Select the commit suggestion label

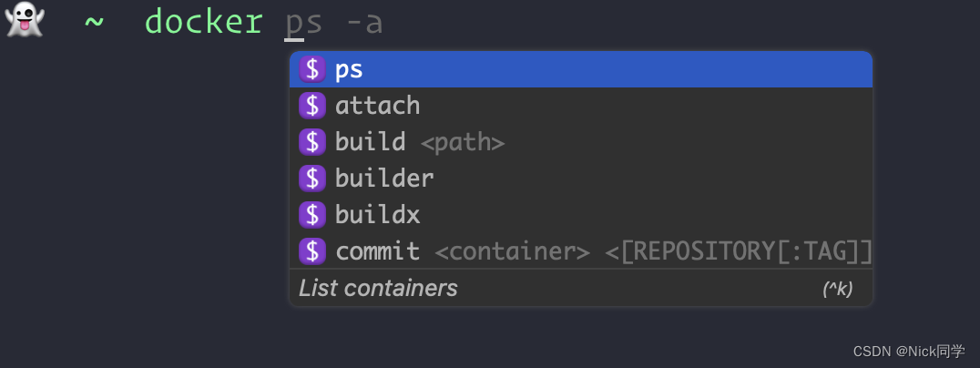pos(378,250)
